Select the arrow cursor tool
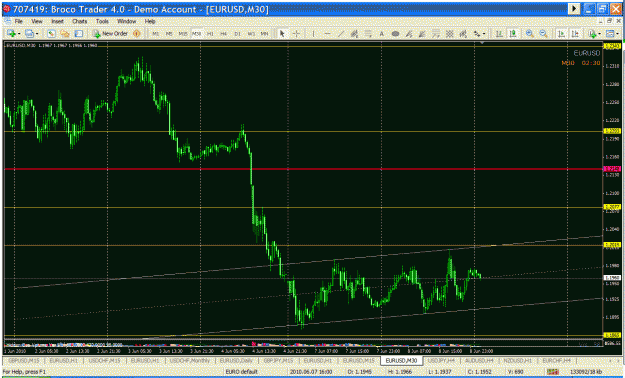 coord(283,34)
